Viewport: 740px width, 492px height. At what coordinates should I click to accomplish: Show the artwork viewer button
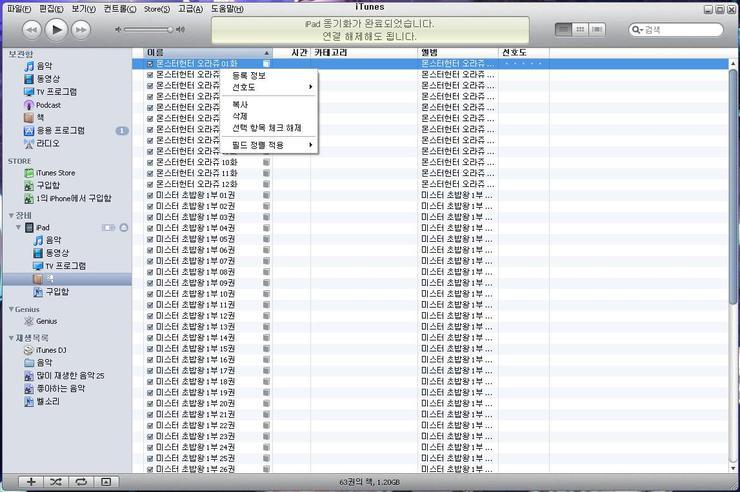(106, 482)
